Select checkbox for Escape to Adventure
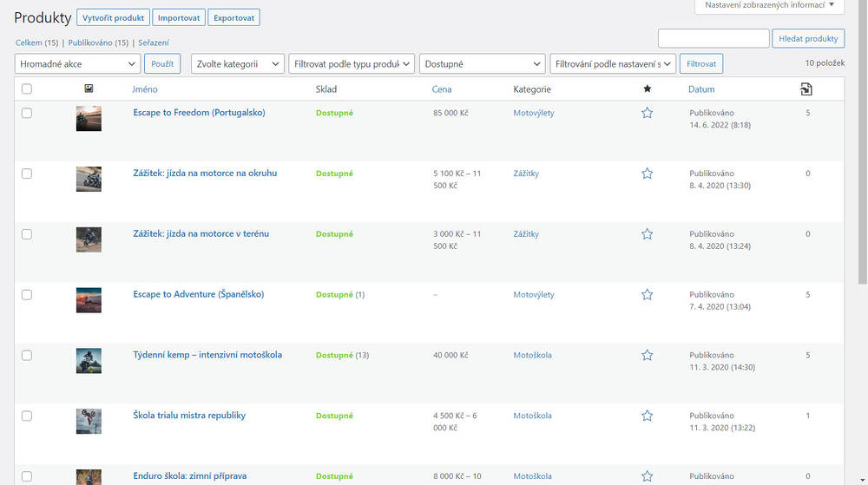The height and width of the screenshot is (485, 868). pos(27,295)
